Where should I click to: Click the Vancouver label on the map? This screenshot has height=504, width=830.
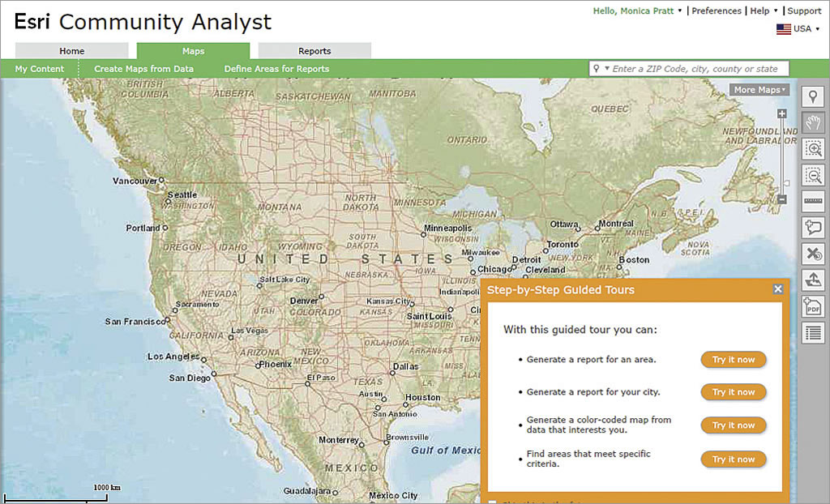pyautogui.click(x=135, y=181)
